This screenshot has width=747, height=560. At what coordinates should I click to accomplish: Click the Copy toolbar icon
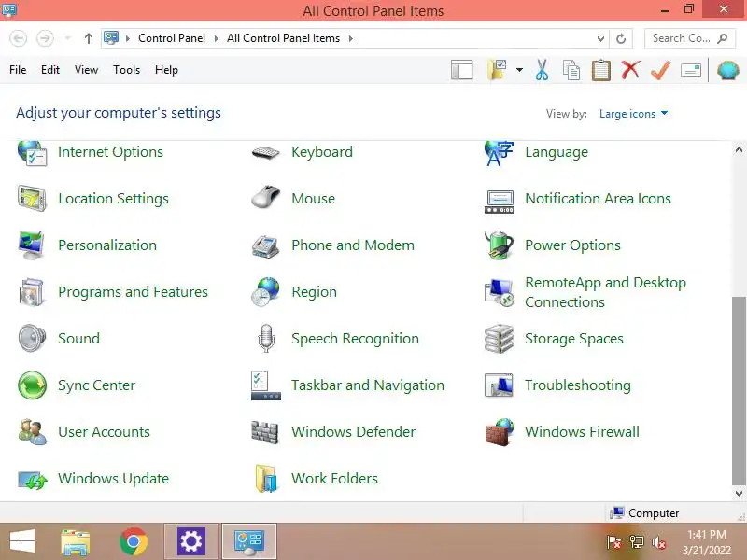pos(571,70)
